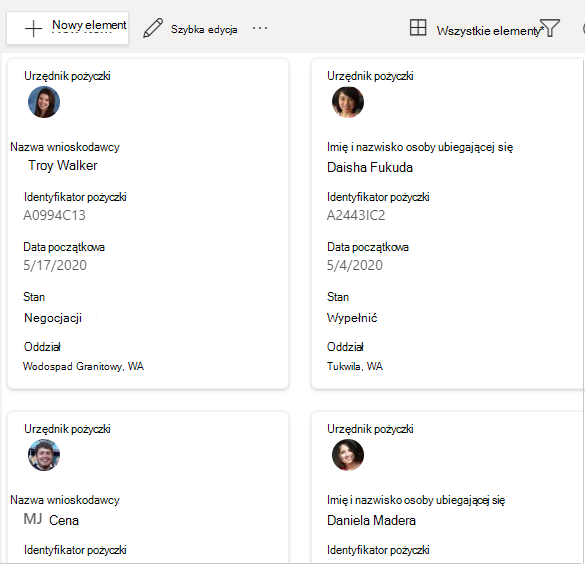Click MJ Cena's loan officer avatar

44,455
